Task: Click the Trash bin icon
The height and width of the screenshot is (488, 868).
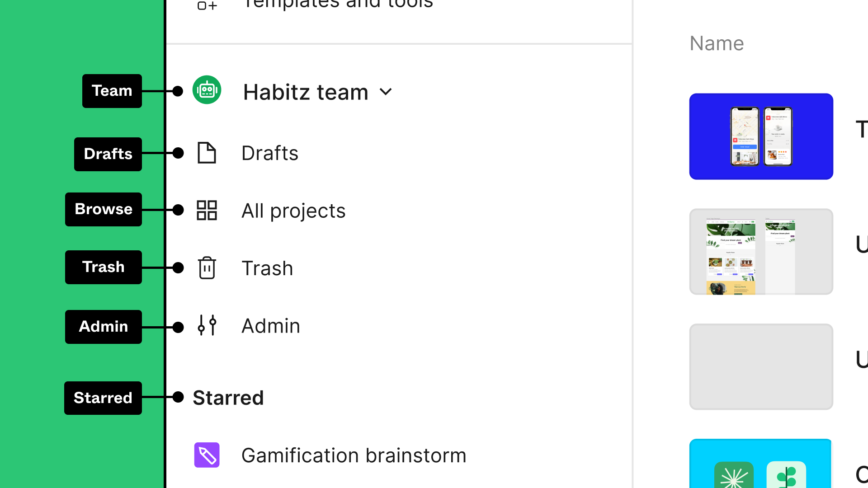Action: click(x=207, y=267)
